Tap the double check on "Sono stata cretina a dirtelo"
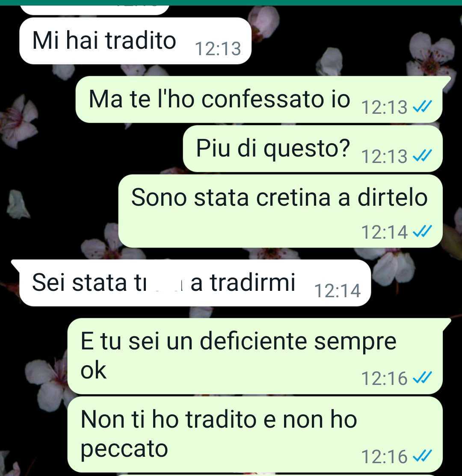 point(422,232)
